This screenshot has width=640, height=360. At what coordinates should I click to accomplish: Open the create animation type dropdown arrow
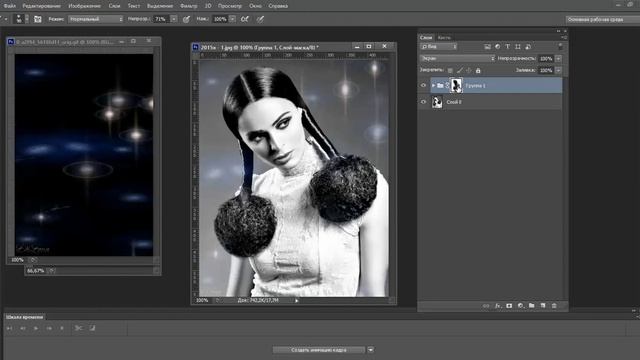point(371,350)
